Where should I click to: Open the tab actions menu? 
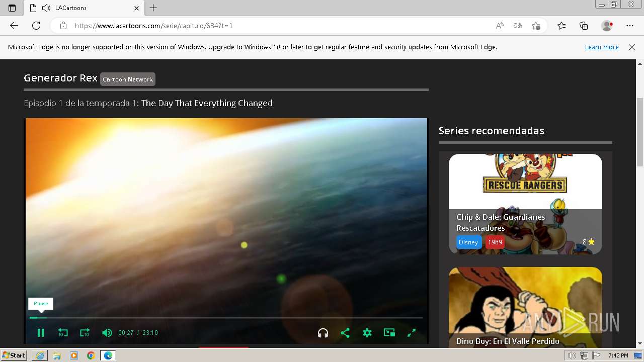pyautogui.click(x=12, y=8)
